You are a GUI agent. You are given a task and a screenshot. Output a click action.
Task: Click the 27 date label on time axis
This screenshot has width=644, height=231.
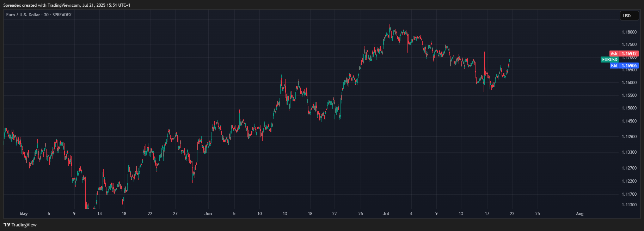coord(175,214)
